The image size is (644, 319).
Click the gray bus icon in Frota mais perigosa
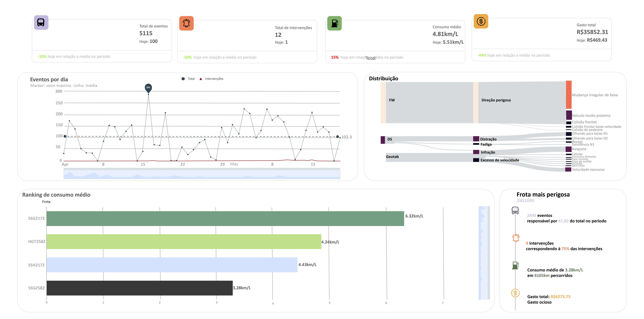(515, 210)
